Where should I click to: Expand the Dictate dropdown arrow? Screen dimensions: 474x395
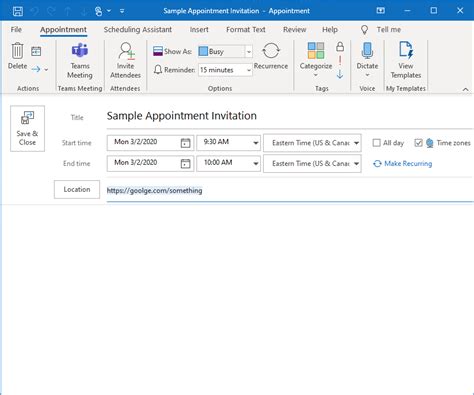[x=367, y=75]
